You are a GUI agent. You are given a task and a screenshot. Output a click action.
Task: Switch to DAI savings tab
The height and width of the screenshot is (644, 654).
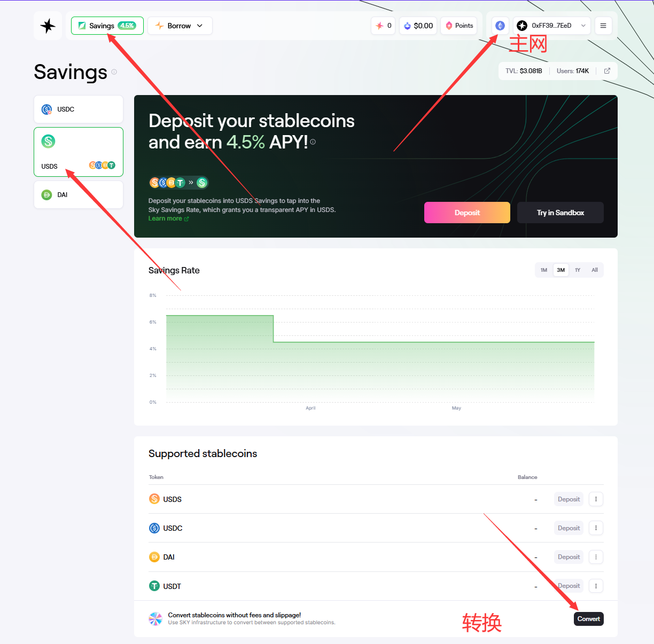pos(79,195)
